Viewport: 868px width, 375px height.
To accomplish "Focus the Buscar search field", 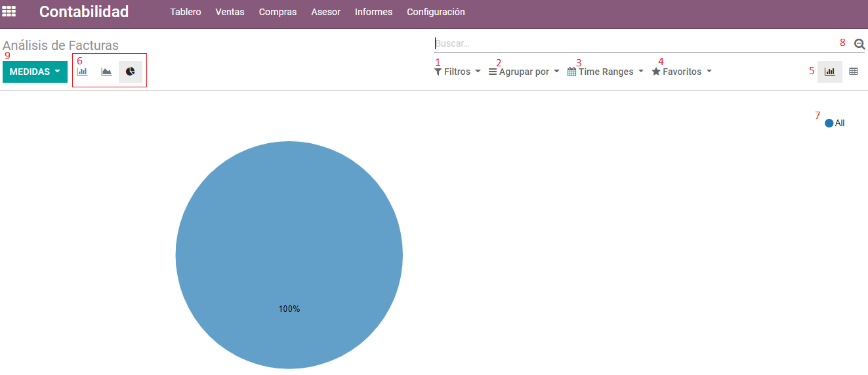I will [642, 43].
